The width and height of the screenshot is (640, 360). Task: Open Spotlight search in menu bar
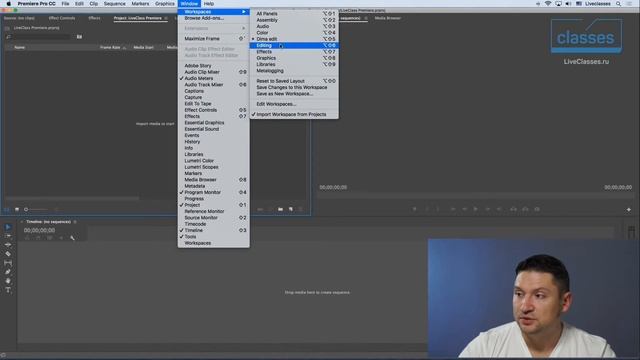click(618, 4)
